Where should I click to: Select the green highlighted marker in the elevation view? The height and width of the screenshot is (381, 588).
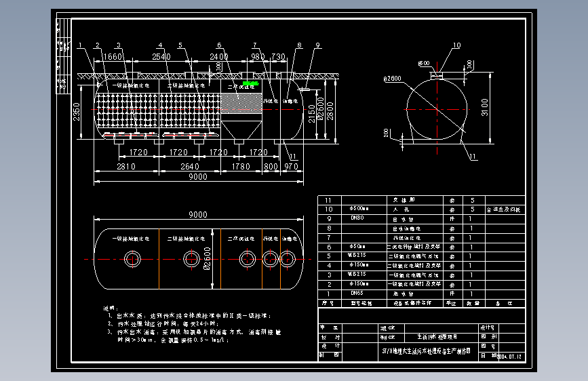[250, 83]
